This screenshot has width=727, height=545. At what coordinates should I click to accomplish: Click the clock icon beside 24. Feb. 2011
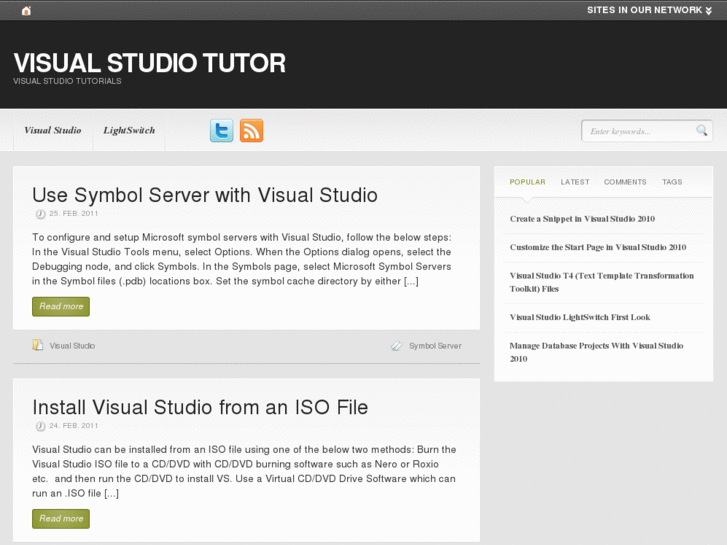click(40, 426)
